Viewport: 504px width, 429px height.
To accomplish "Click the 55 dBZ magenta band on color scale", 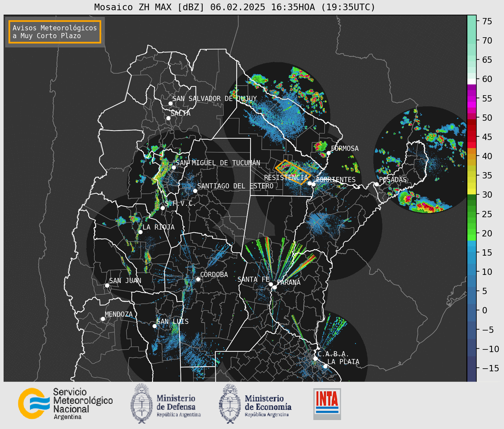I will [472, 98].
